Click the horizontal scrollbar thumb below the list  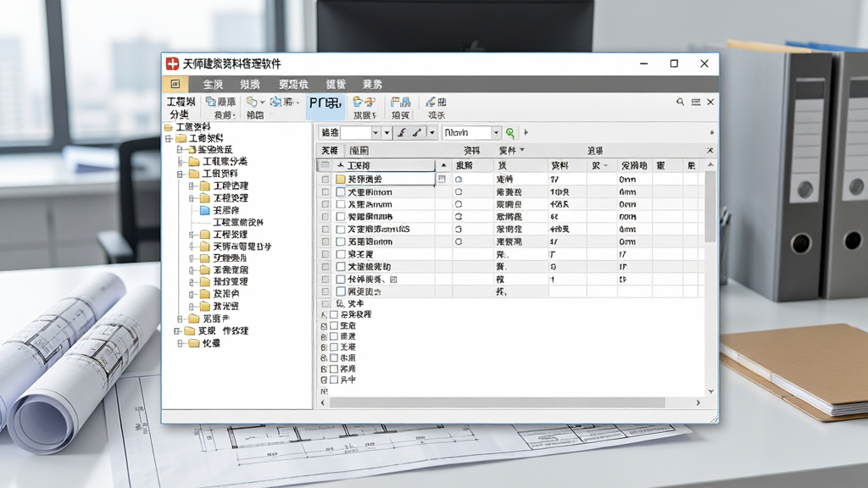coord(497,402)
